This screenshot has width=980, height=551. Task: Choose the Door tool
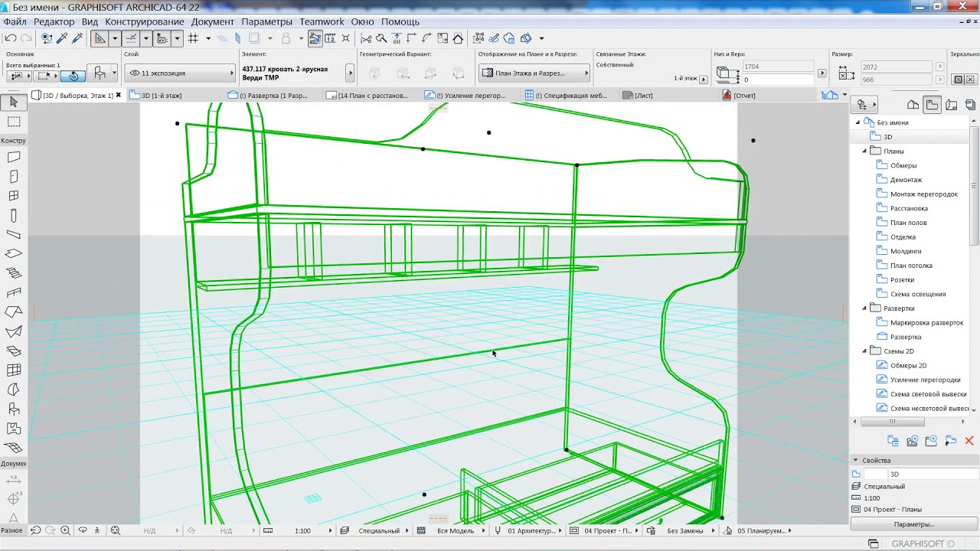(x=14, y=177)
